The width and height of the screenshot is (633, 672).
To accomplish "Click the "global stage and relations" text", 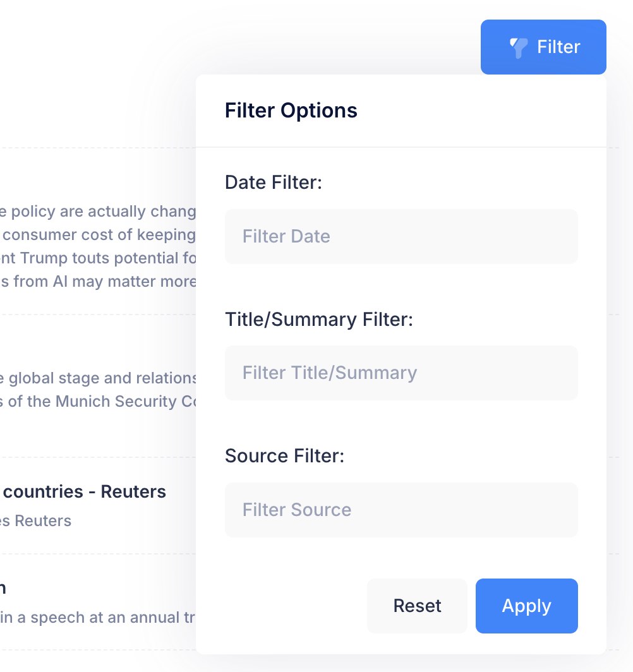I will pyautogui.click(x=98, y=378).
